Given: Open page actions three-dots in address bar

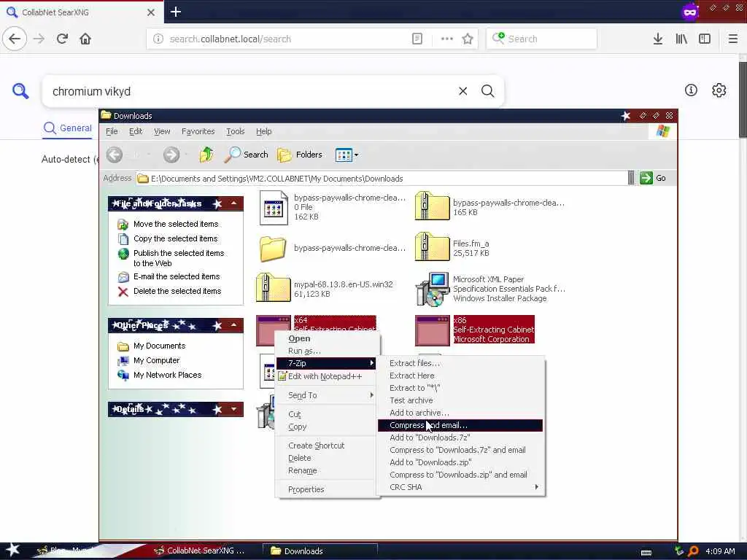Looking at the screenshot, I should point(447,39).
